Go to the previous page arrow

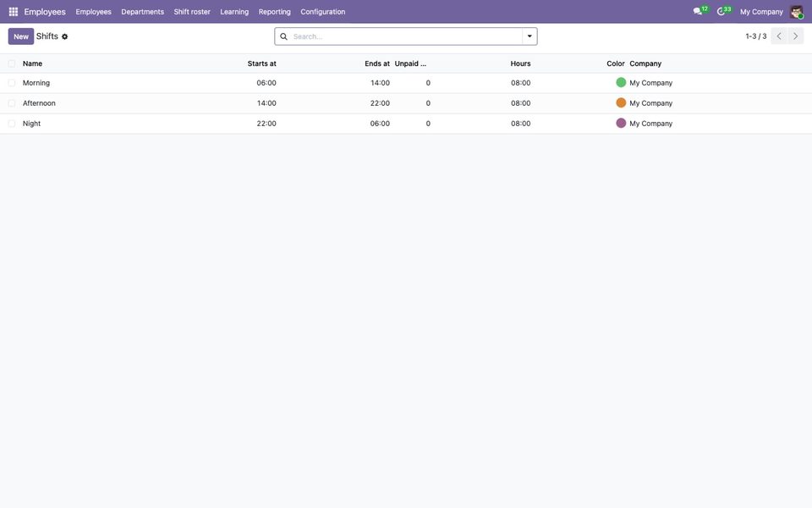pos(779,36)
